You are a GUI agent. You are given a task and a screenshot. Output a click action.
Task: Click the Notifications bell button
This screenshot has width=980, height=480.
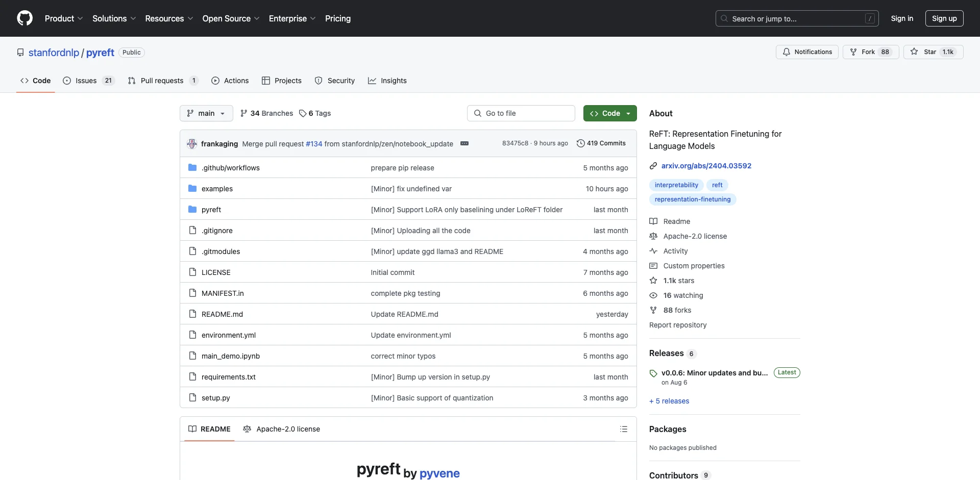(807, 52)
